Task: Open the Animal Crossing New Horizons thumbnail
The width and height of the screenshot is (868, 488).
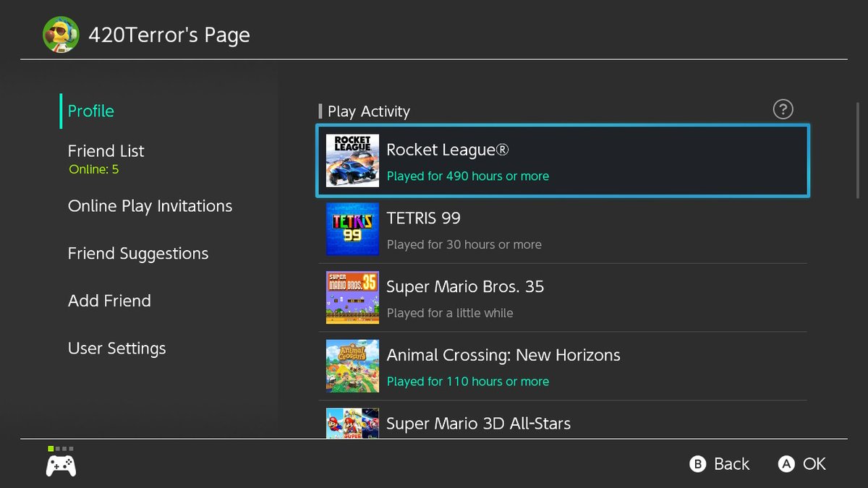Action: tap(352, 366)
